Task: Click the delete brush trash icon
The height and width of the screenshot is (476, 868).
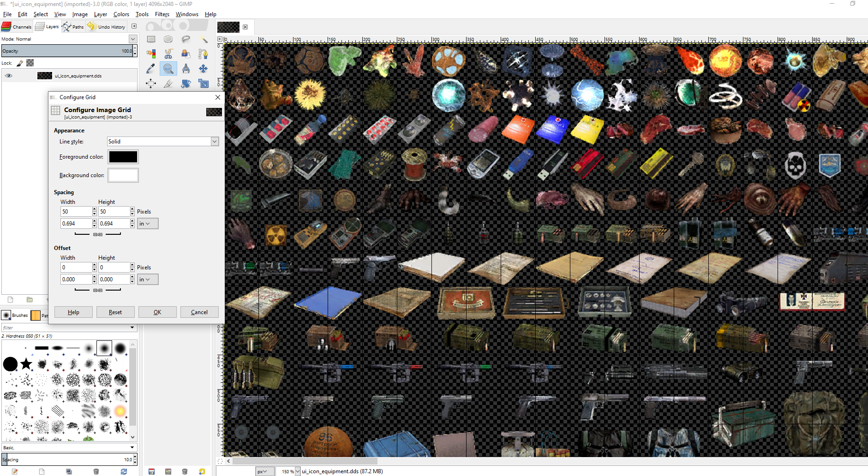Action: click(x=96, y=471)
